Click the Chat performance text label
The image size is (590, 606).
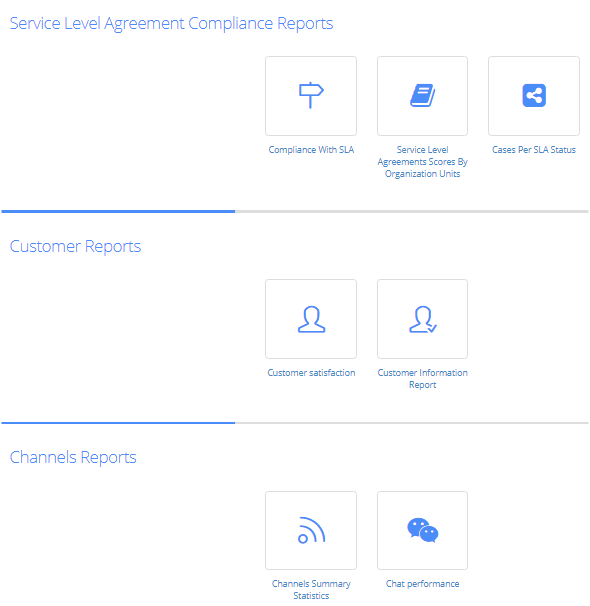tap(422, 584)
